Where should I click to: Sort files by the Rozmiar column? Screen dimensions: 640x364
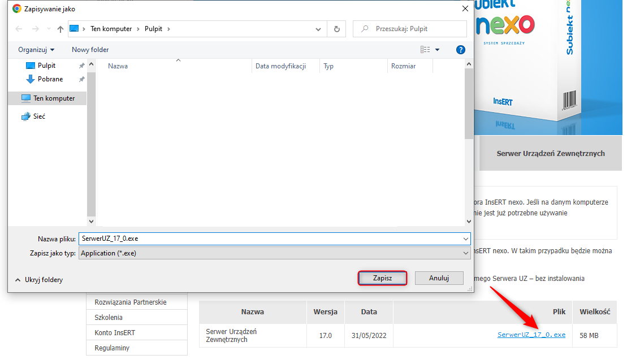(x=403, y=66)
